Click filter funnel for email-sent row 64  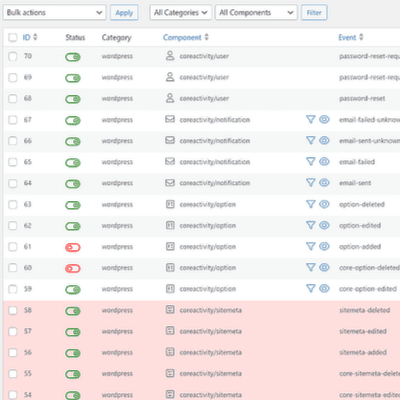[x=311, y=183]
